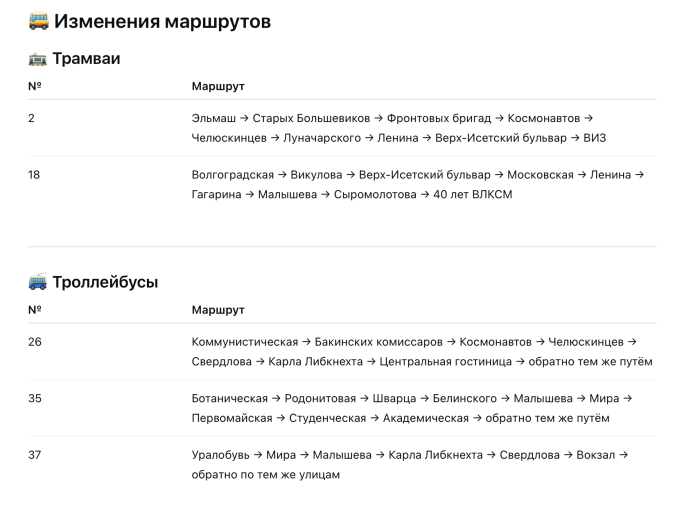This screenshot has height=521, width=700.
Task: Click the route text starting with Ботаническая
Action: (411, 408)
